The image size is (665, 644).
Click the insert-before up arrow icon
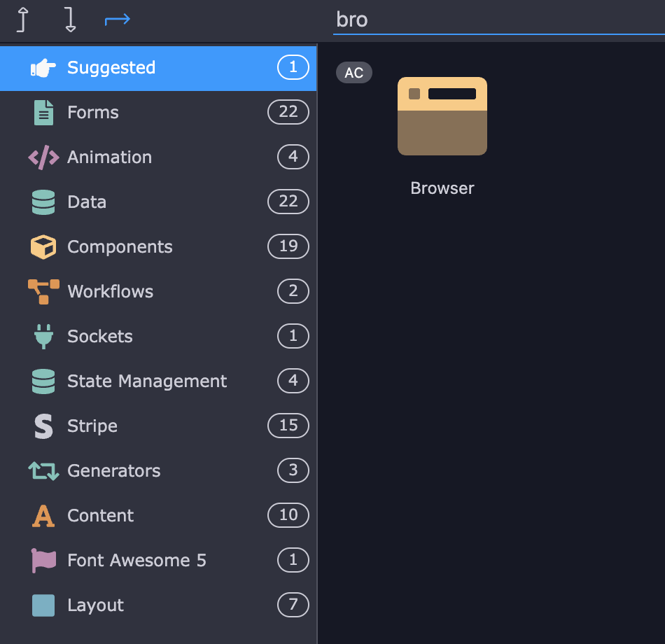pyautogui.click(x=23, y=20)
